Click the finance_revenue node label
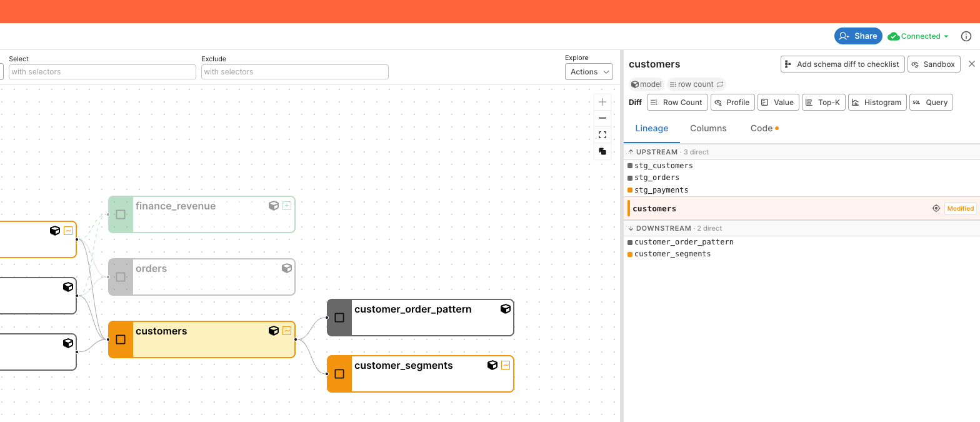The width and height of the screenshot is (980, 422). (176, 206)
